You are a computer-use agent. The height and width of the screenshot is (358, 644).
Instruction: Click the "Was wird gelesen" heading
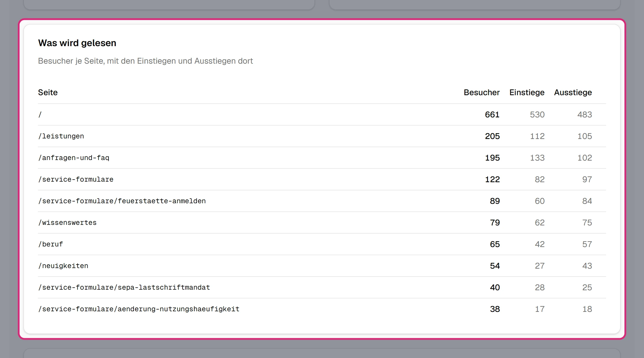pos(77,43)
